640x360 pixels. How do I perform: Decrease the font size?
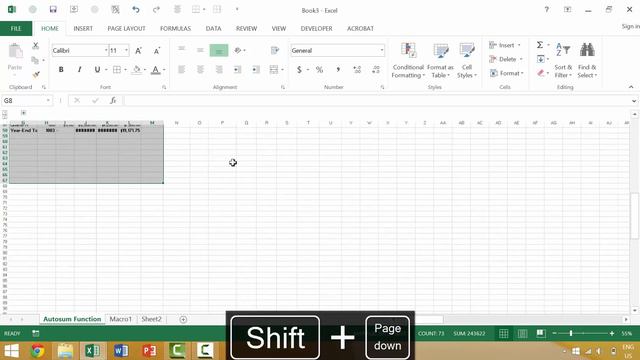pos(157,51)
